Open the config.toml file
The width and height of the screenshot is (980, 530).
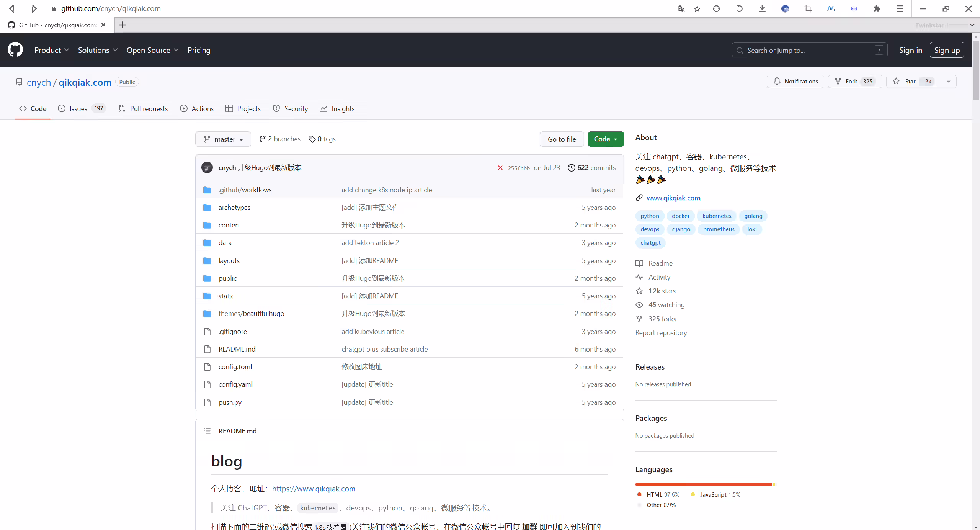coord(235,366)
